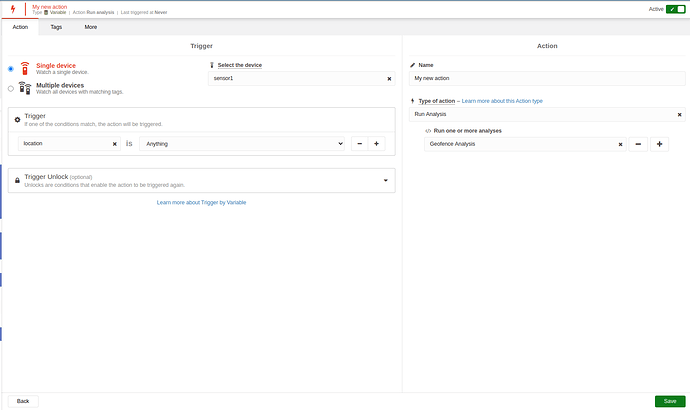
Task: Expand the Trigger Unlock section
Action: (385, 180)
